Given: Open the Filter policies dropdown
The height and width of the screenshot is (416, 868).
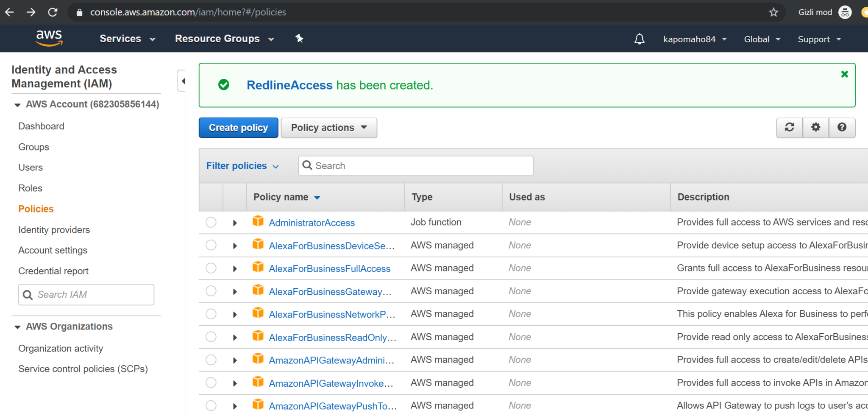Looking at the screenshot, I should (x=242, y=166).
